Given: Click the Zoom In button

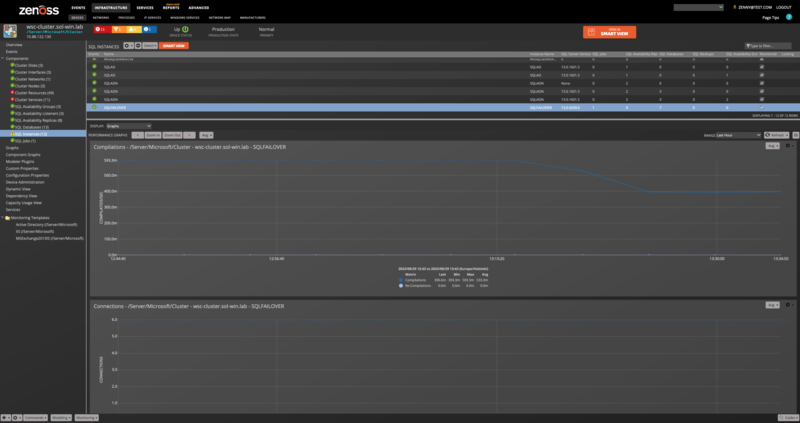Looking at the screenshot, I should click(x=153, y=135).
